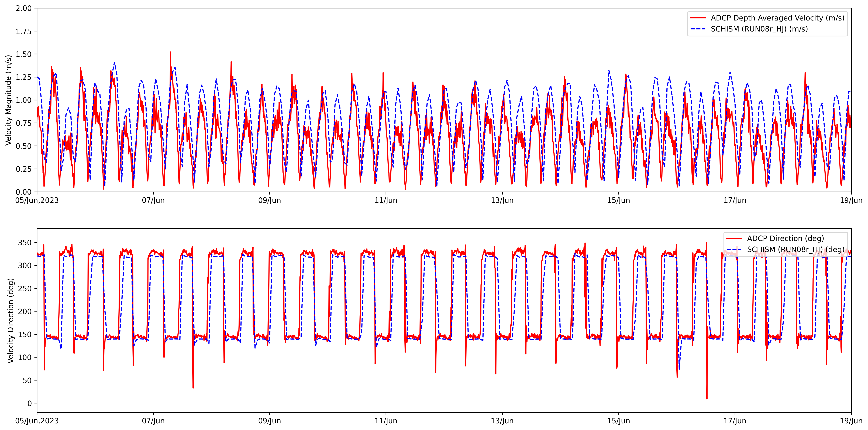
Task: Click the 1.50 tick on the magnitude axis
Action: pos(24,54)
